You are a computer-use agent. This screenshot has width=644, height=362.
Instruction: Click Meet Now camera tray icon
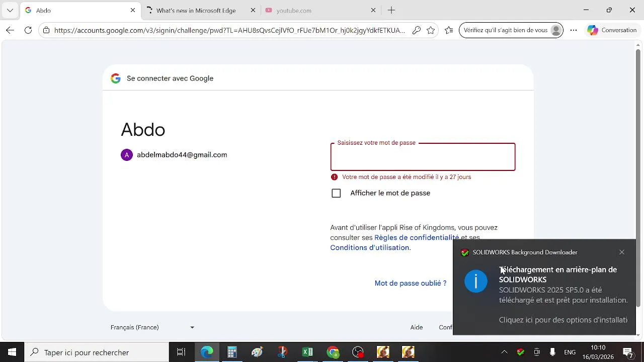537,352
